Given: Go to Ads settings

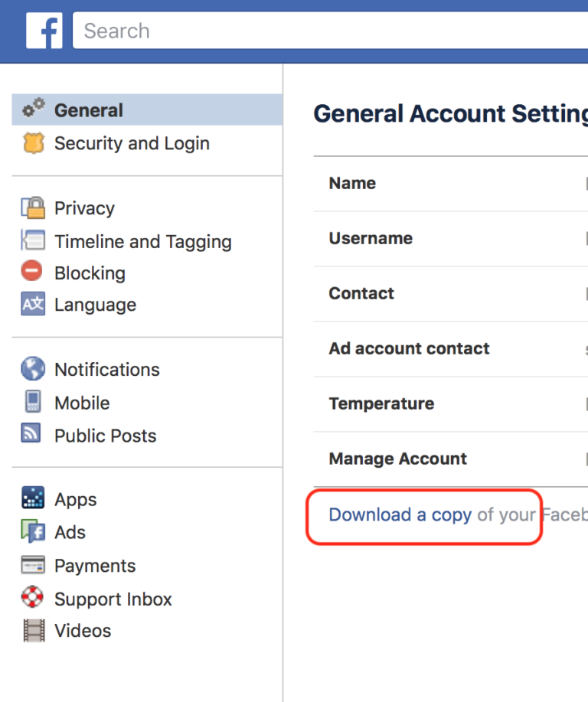Looking at the screenshot, I should coord(70,532).
